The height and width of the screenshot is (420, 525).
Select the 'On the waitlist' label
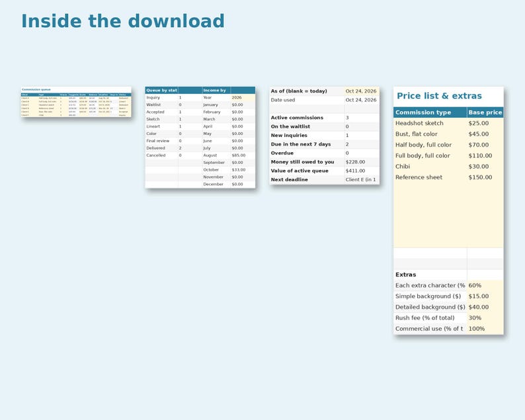click(x=290, y=126)
